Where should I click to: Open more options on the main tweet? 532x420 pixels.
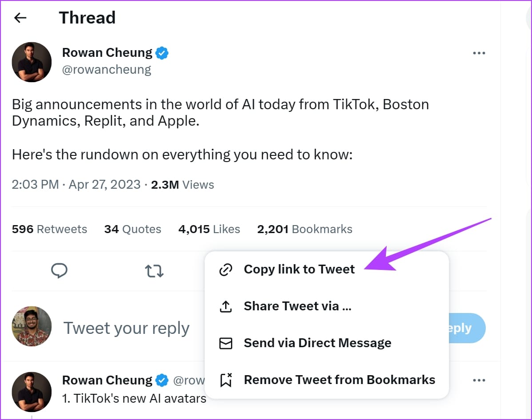[x=479, y=53]
